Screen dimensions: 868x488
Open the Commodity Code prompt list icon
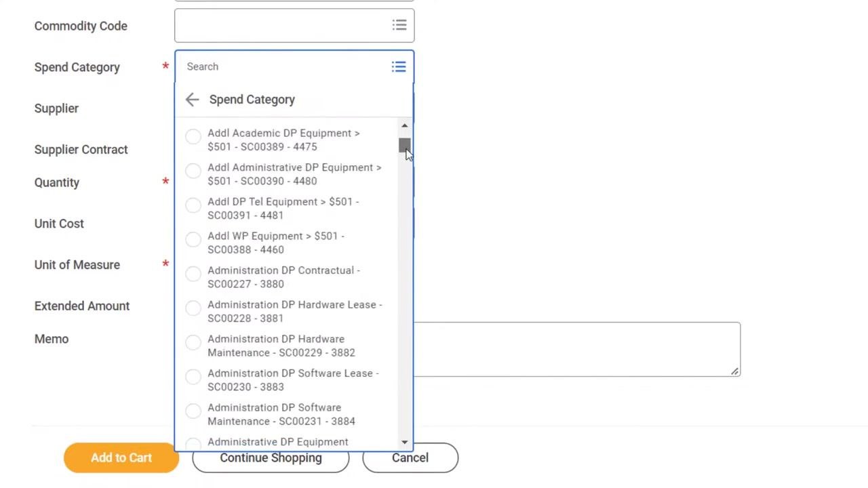[x=399, y=26]
